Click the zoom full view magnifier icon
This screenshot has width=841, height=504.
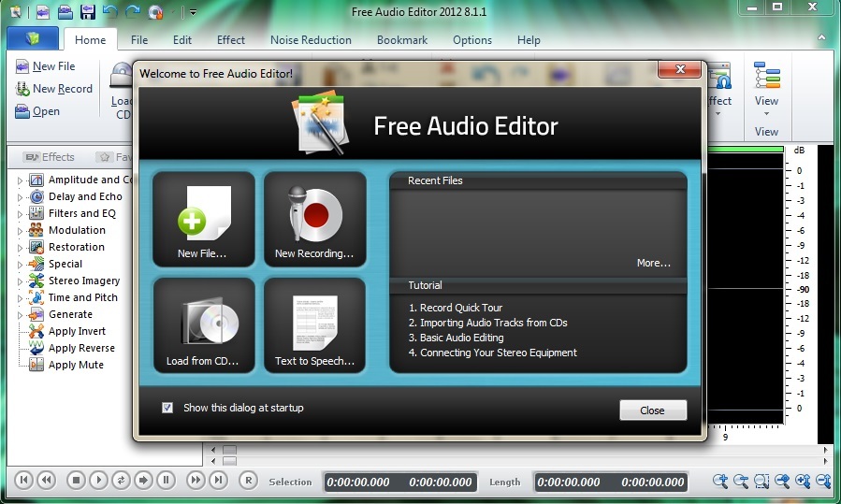pos(782,481)
